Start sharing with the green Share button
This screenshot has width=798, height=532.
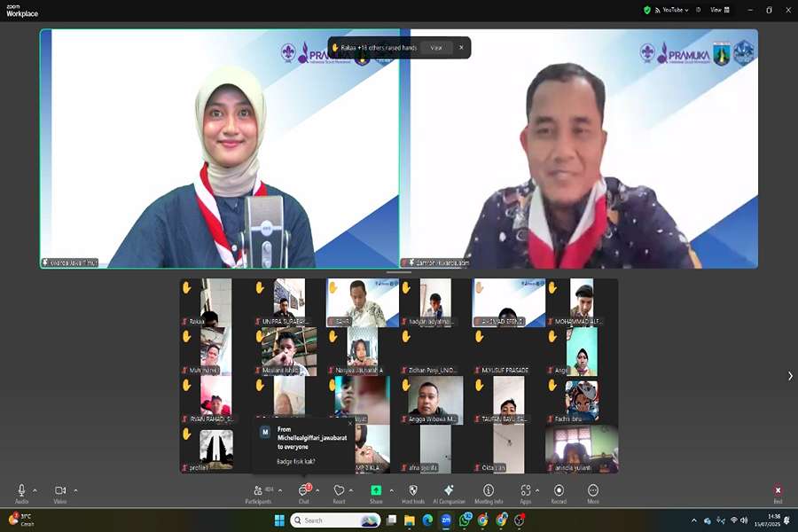(x=376, y=494)
